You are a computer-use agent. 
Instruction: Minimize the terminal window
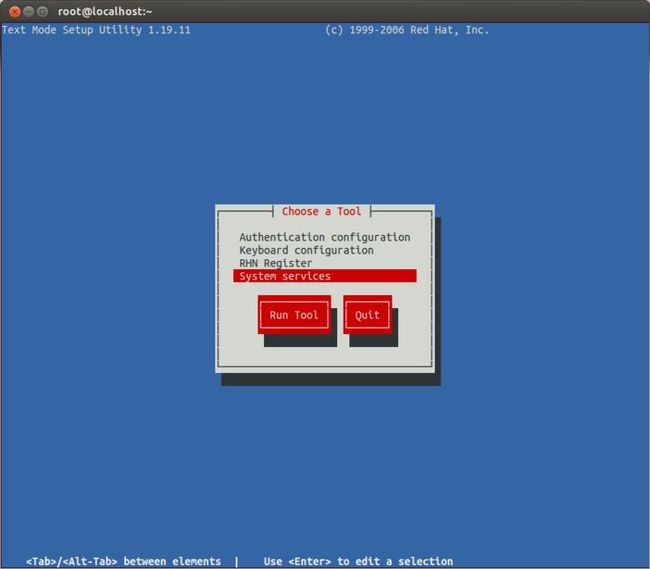[x=28, y=12]
